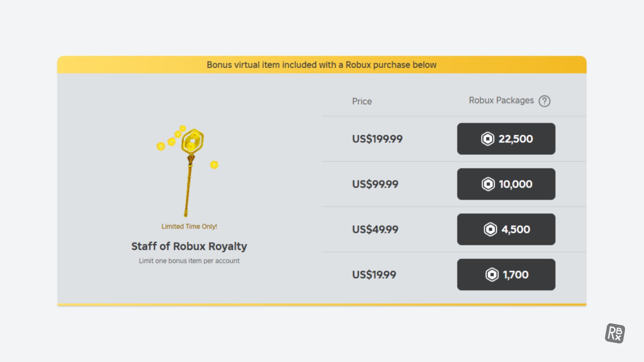644x362 pixels.
Task: Select the US$99.99 price label
Action: pos(375,184)
